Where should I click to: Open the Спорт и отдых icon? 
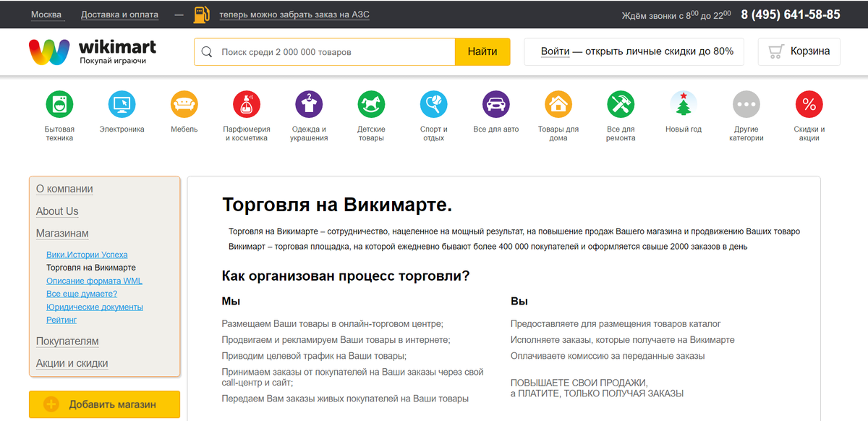[x=434, y=105]
